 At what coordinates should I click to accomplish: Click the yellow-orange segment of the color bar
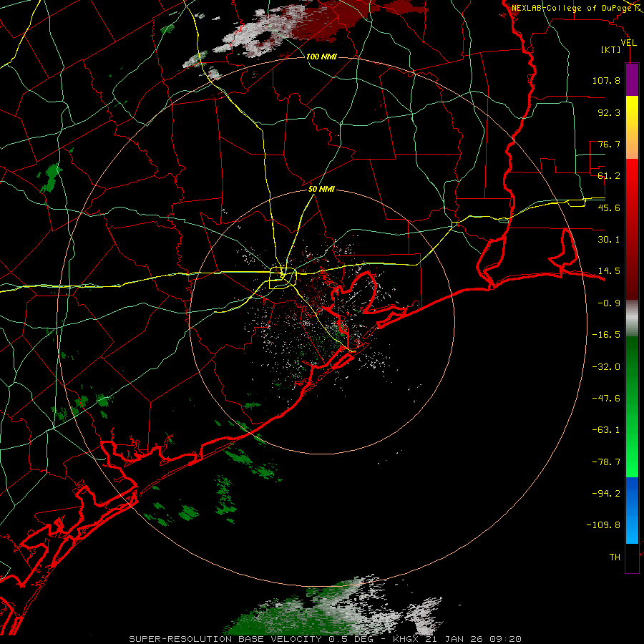(x=632, y=127)
